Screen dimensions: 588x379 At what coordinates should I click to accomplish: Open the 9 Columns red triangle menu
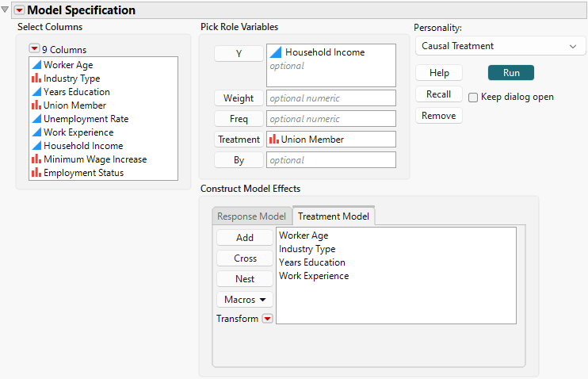pyautogui.click(x=35, y=48)
